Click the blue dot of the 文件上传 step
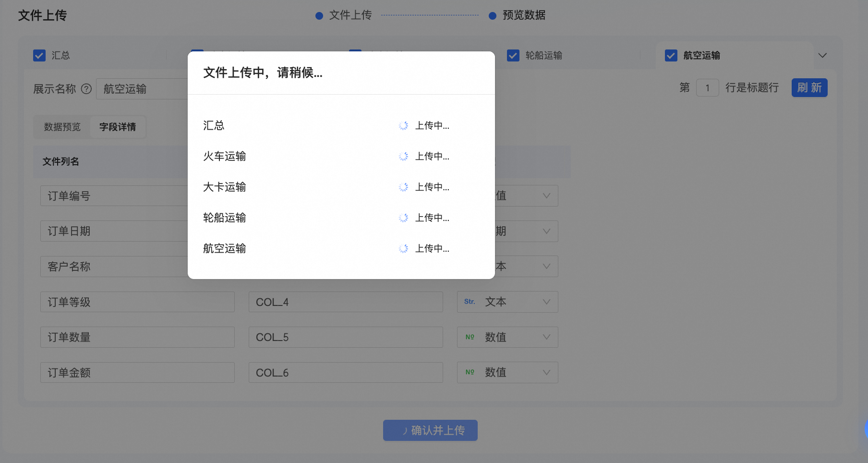 319,16
